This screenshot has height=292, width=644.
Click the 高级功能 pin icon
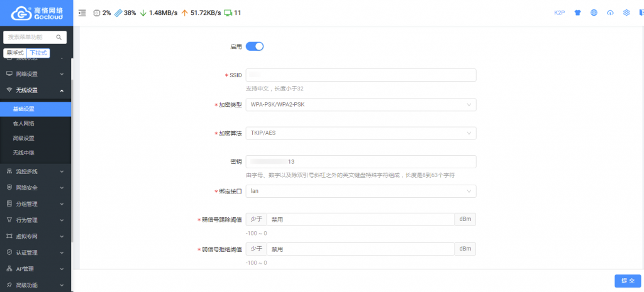point(9,285)
